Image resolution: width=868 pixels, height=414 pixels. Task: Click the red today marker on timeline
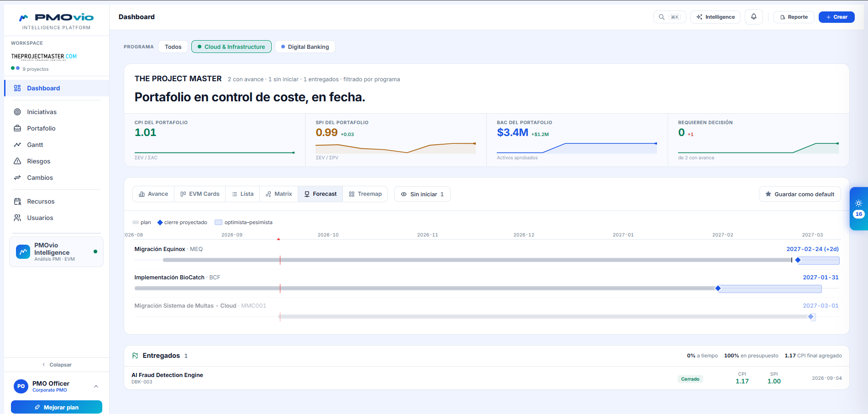[279, 239]
